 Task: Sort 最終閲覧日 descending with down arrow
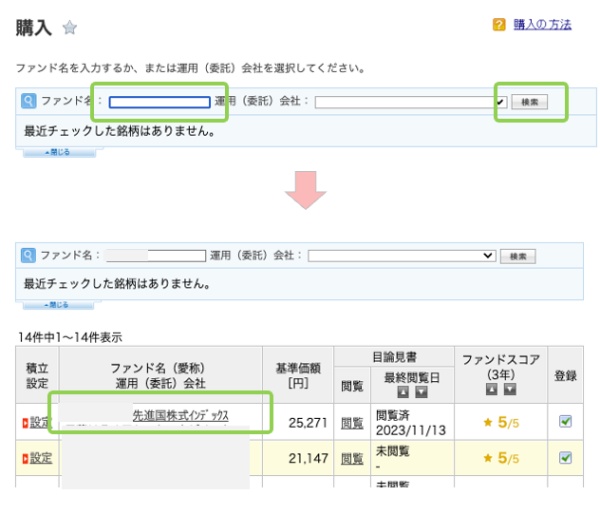point(421,392)
